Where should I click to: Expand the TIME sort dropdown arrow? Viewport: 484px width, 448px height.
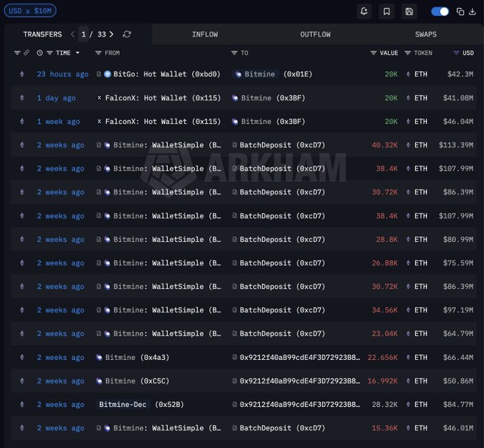tap(78, 53)
